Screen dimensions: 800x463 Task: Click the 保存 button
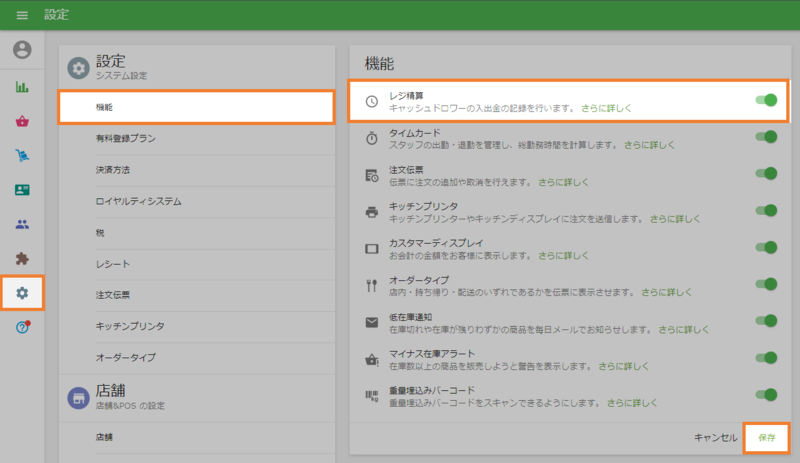pyautogui.click(x=766, y=437)
